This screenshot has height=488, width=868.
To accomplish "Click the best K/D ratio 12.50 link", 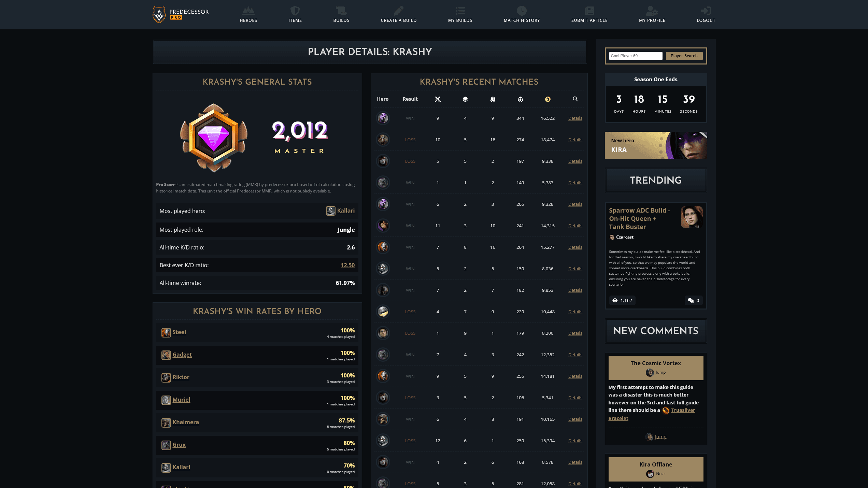I will [x=347, y=265].
